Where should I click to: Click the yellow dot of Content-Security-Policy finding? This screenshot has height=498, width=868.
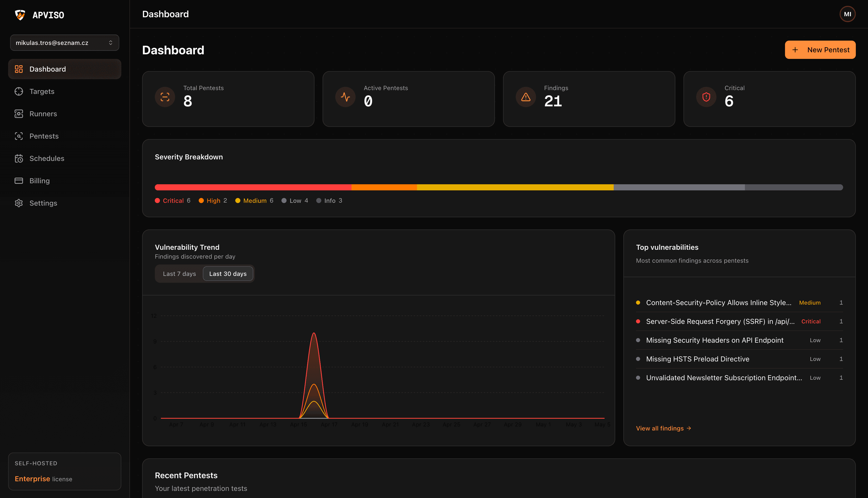[638, 302]
